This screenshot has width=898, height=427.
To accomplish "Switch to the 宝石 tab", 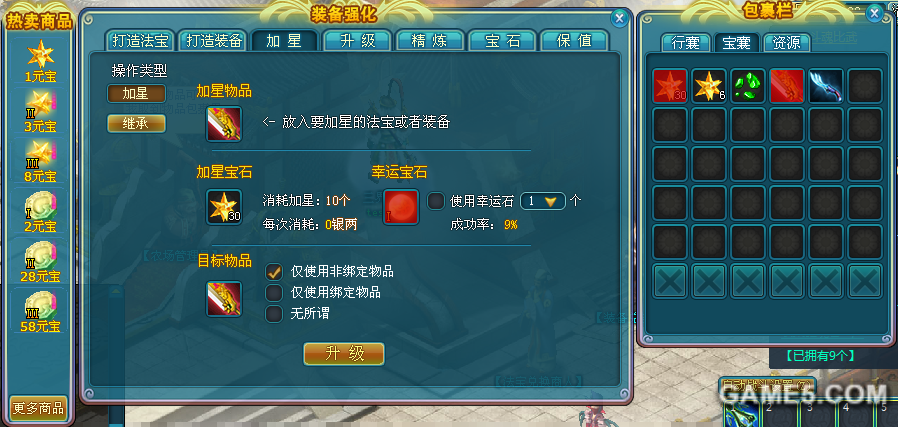I will tap(502, 41).
